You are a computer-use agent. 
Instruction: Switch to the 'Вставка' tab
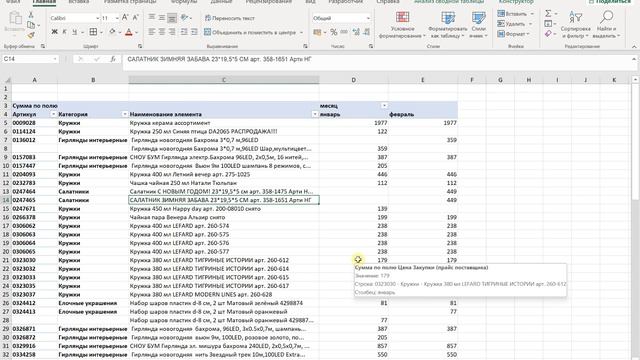click(79, 2)
